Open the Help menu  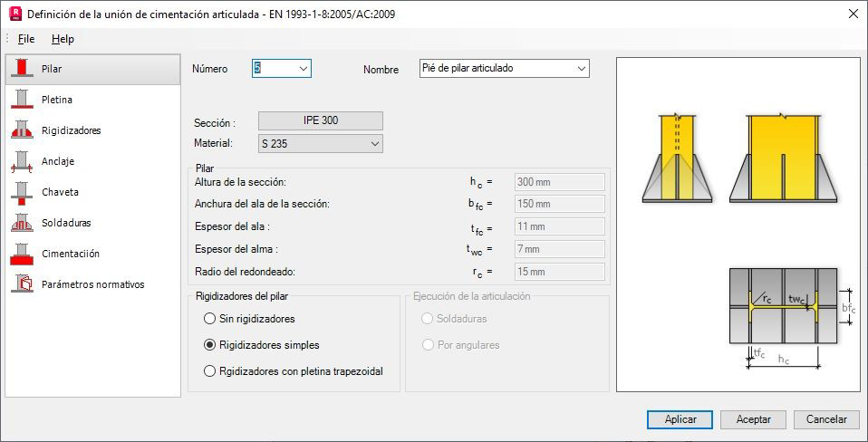pyautogui.click(x=63, y=39)
